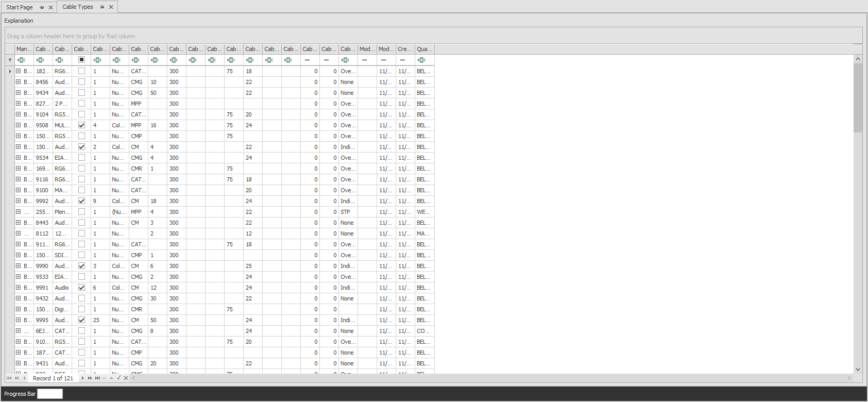Viewport: 868px width, 402px height.
Task: Uncheck the box in the 9995 row
Action: [81, 320]
